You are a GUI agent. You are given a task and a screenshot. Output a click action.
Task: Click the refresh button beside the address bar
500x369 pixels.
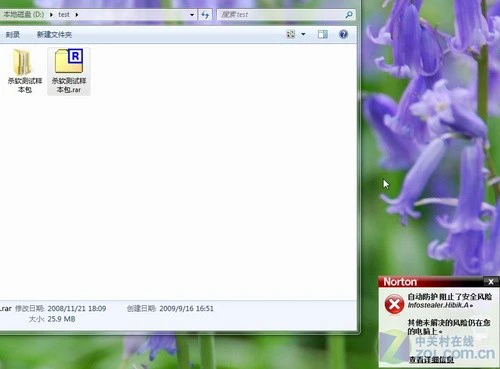(205, 15)
